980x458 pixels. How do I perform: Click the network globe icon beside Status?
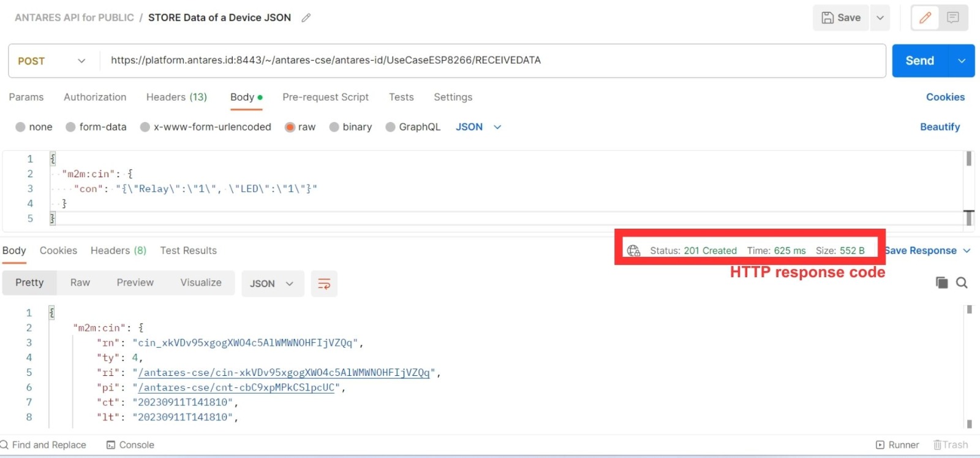pos(634,251)
